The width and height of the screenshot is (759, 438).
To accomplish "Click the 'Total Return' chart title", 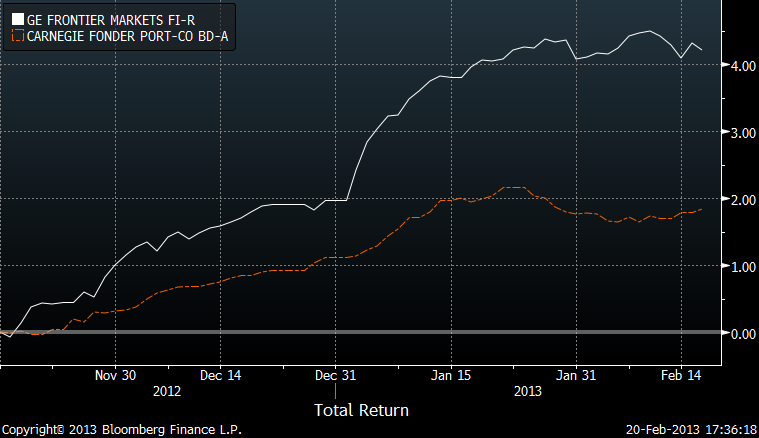I will point(362,410).
